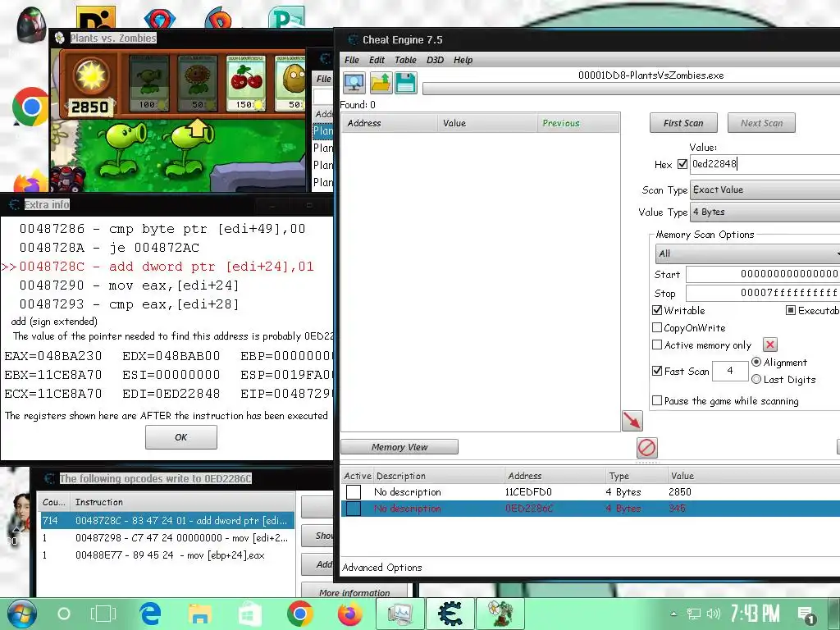
Task: Click the Fast Scan alignment number field
Action: (x=730, y=371)
